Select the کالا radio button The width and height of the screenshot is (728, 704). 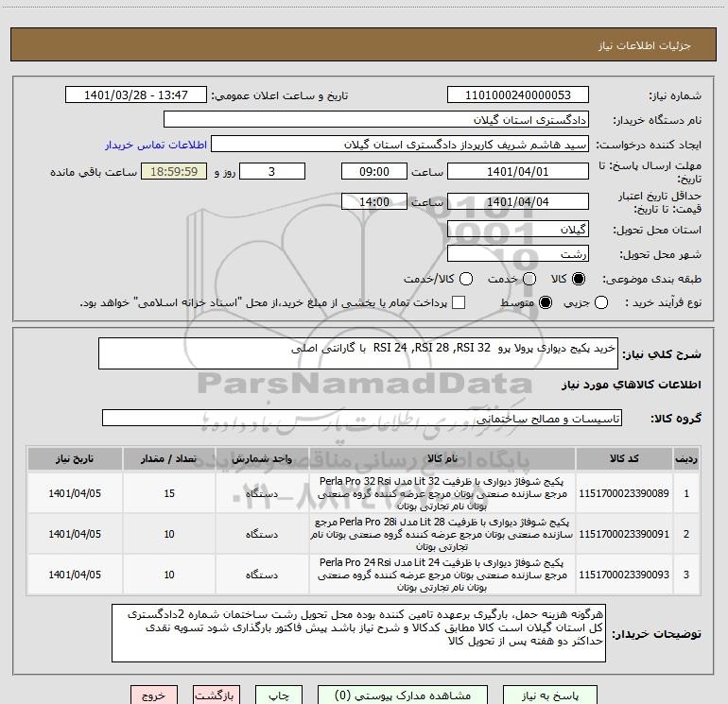click(579, 279)
